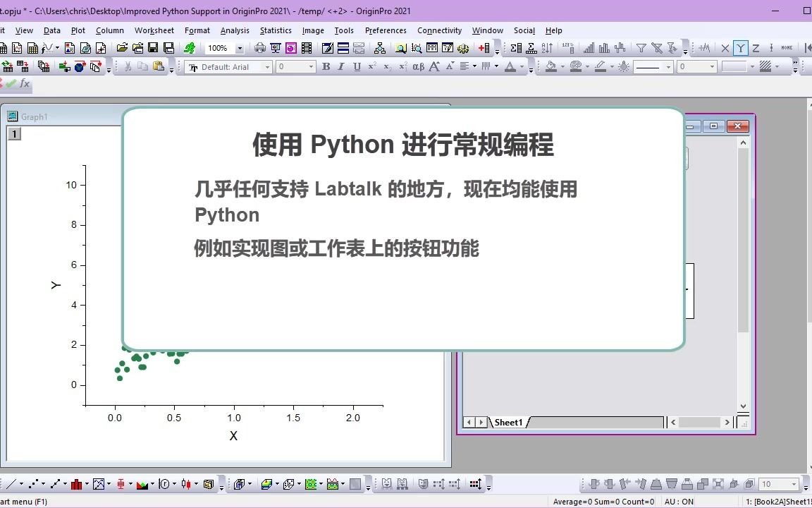Click sheet navigation right arrow button
The height and width of the screenshot is (508, 812).
(x=481, y=423)
